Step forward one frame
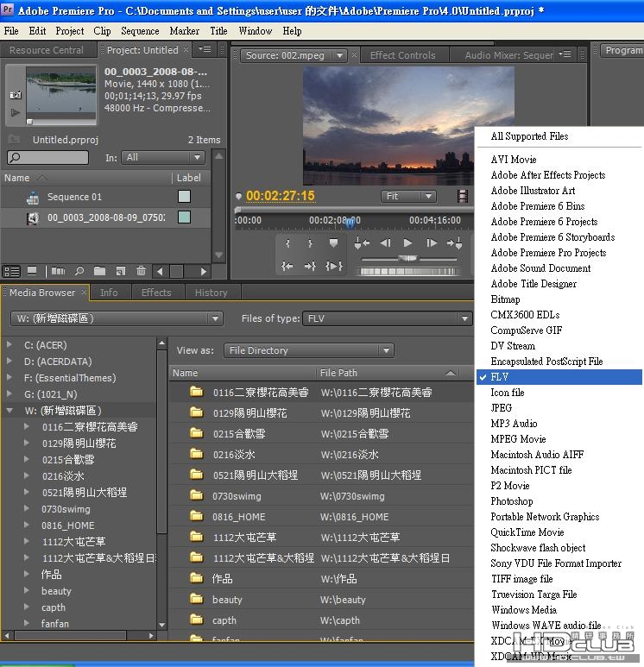The height and width of the screenshot is (667, 644). [431, 243]
